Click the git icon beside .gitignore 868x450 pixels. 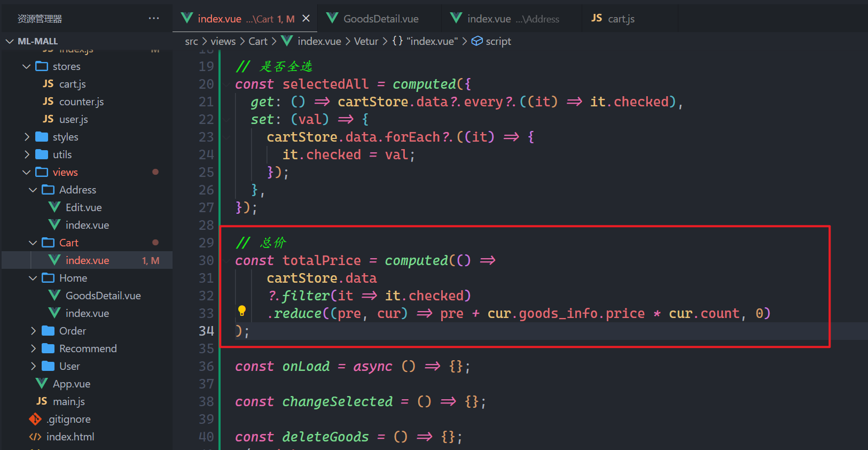(x=35, y=418)
